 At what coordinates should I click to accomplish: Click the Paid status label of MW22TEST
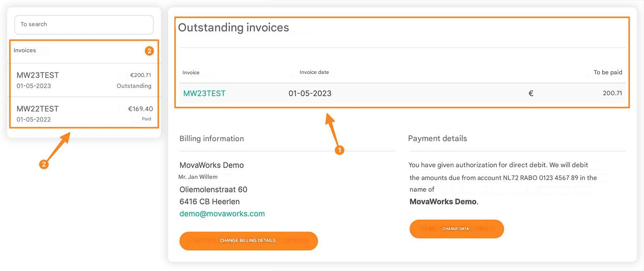(146, 119)
